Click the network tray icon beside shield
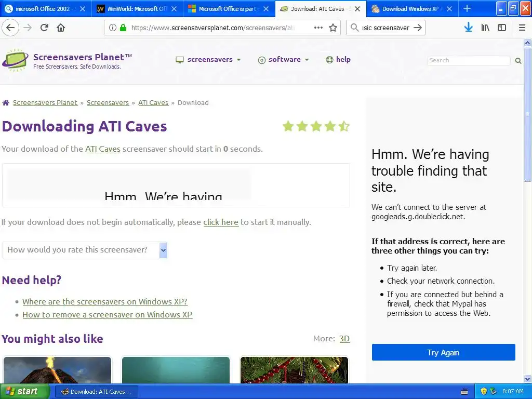Screen dimensions: 532x399 click(494, 391)
